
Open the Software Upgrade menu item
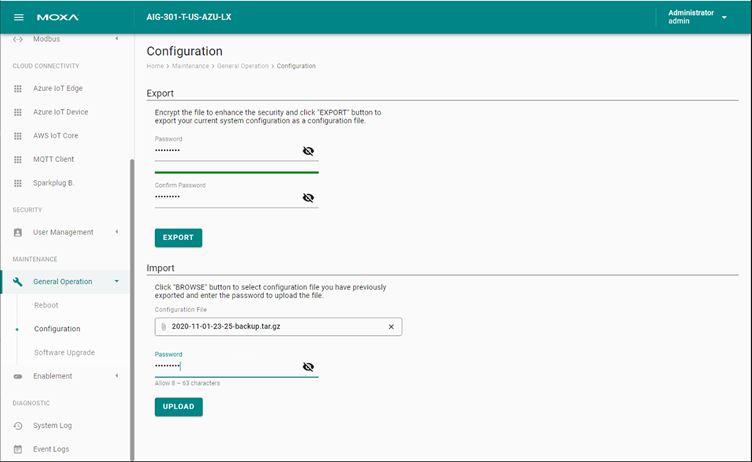click(x=64, y=352)
